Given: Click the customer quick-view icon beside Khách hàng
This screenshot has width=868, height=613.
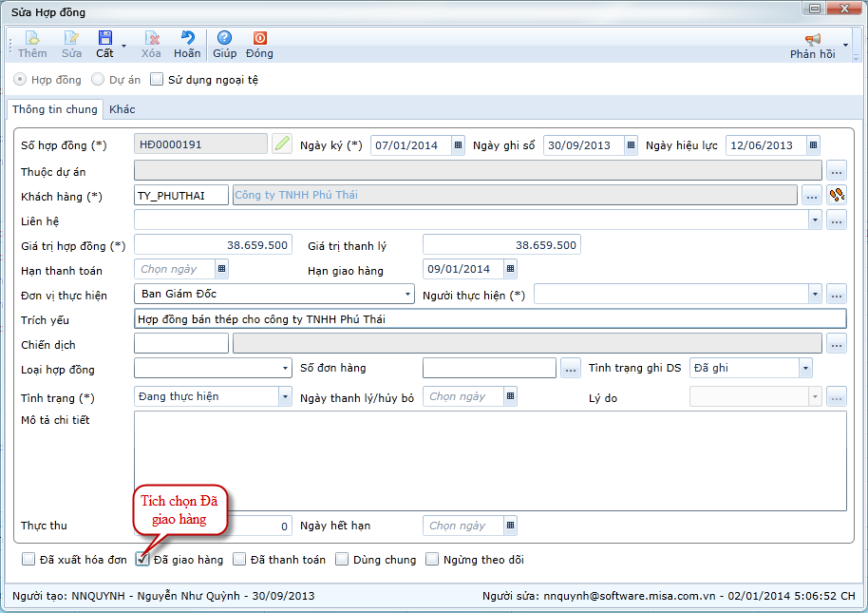Looking at the screenshot, I should click(x=837, y=195).
